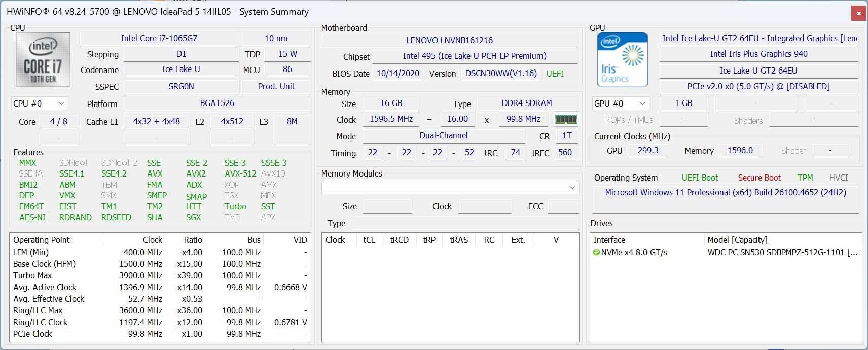Click the GPU clock 299.3 value
The image size is (868, 350).
click(x=648, y=151)
